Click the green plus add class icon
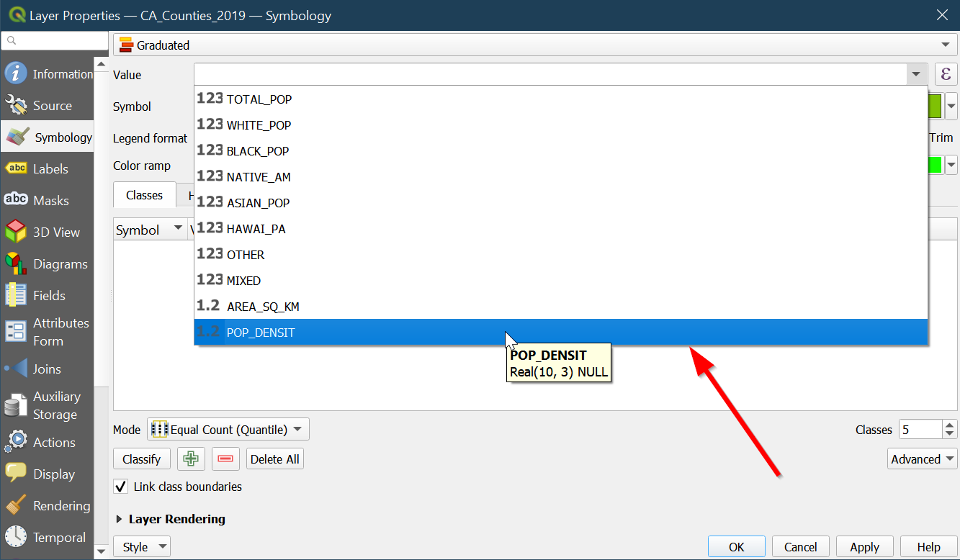Screen dimensions: 960x560 (191, 459)
